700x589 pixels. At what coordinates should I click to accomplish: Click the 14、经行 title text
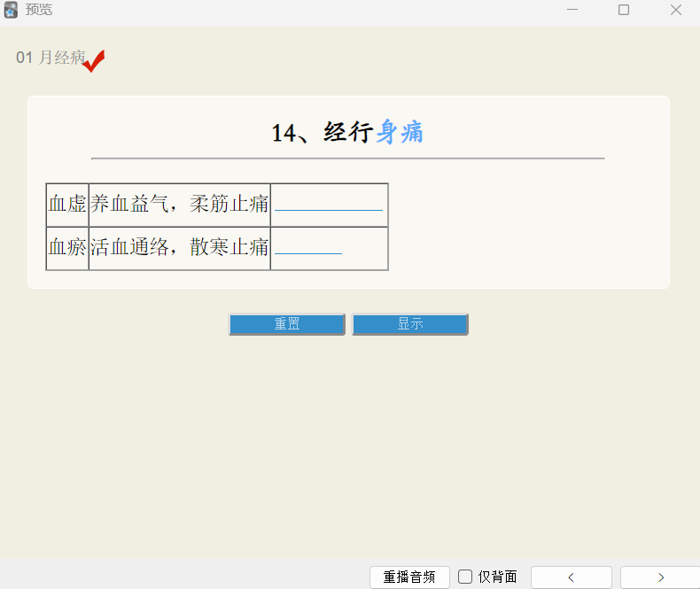(x=322, y=133)
